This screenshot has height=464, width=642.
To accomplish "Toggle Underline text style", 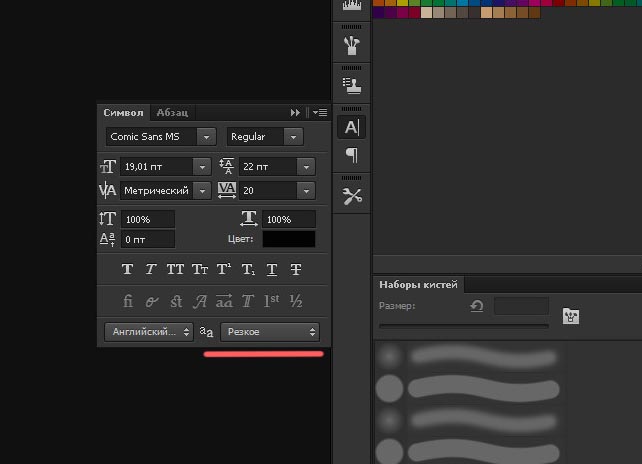I will (x=271, y=269).
